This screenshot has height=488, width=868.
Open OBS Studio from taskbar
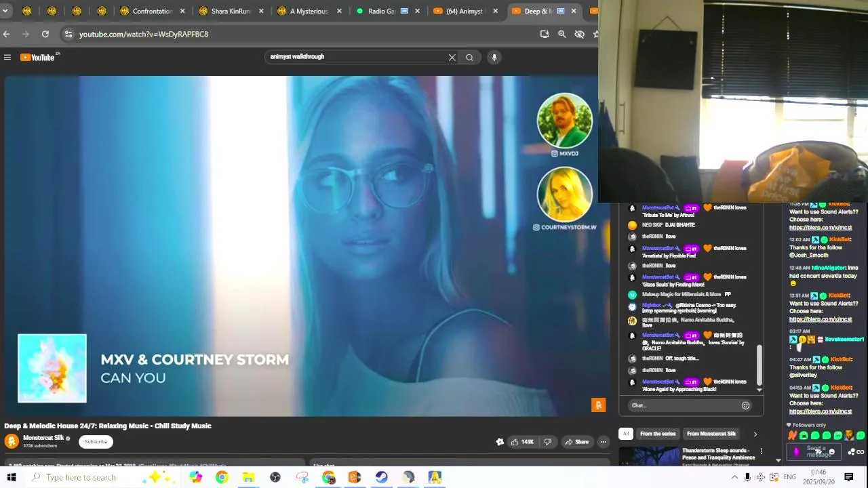(275, 477)
